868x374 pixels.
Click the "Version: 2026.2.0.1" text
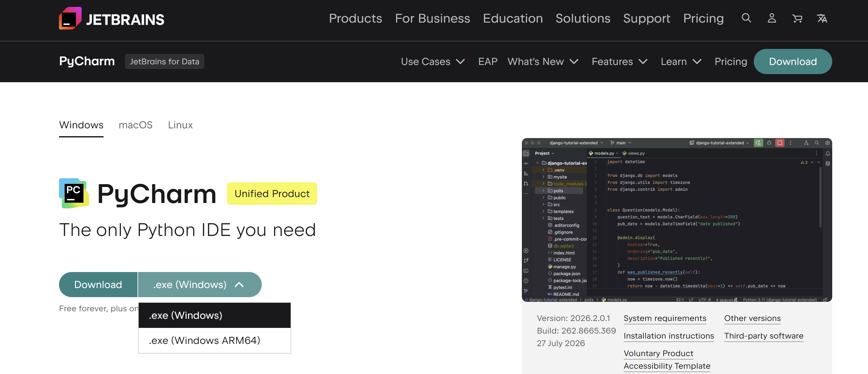574,318
